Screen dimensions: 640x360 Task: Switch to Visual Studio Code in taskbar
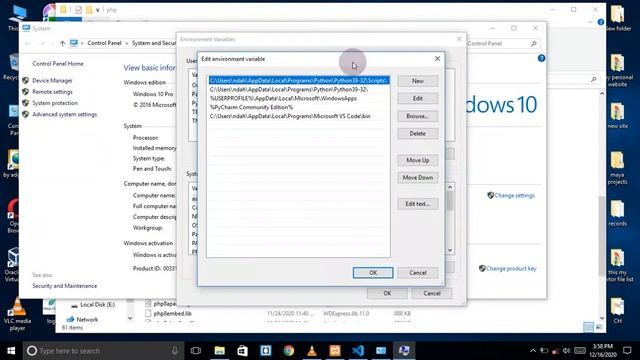[358, 351]
